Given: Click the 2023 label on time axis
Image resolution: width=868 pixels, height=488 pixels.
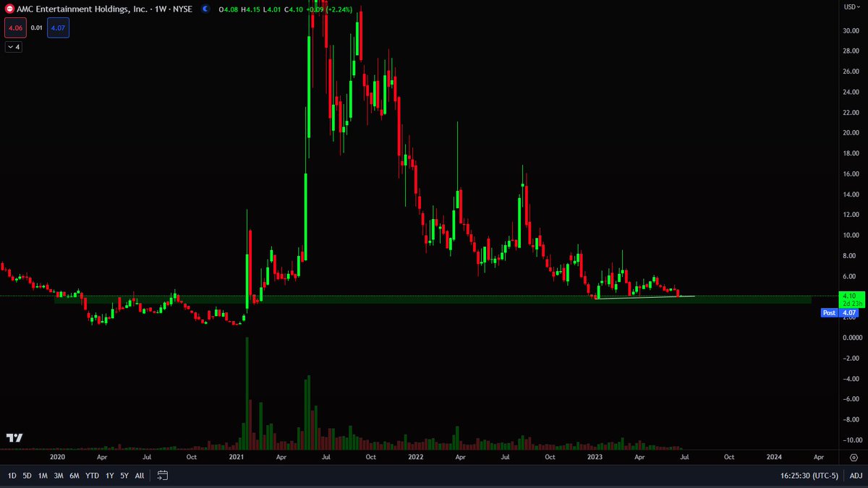Looking at the screenshot, I should pyautogui.click(x=595, y=457).
